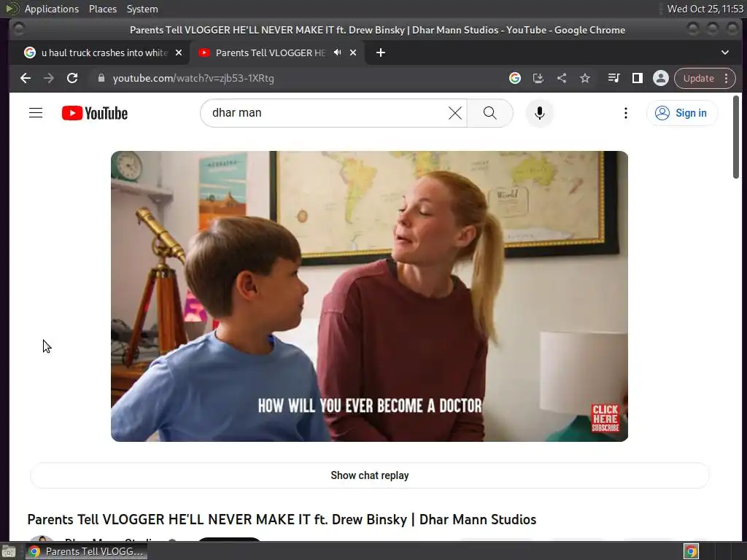
Task: Click the show desktop icon in bottom panel
Action: (9, 552)
